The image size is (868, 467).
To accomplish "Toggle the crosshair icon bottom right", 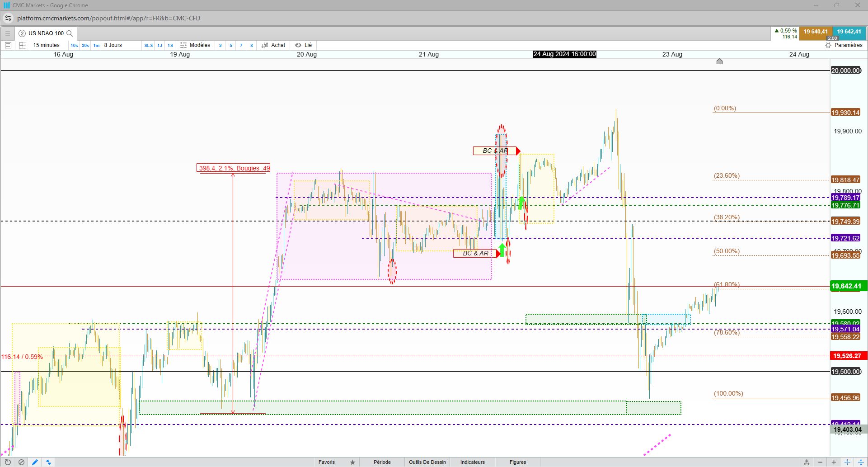I will click(x=848, y=462).
